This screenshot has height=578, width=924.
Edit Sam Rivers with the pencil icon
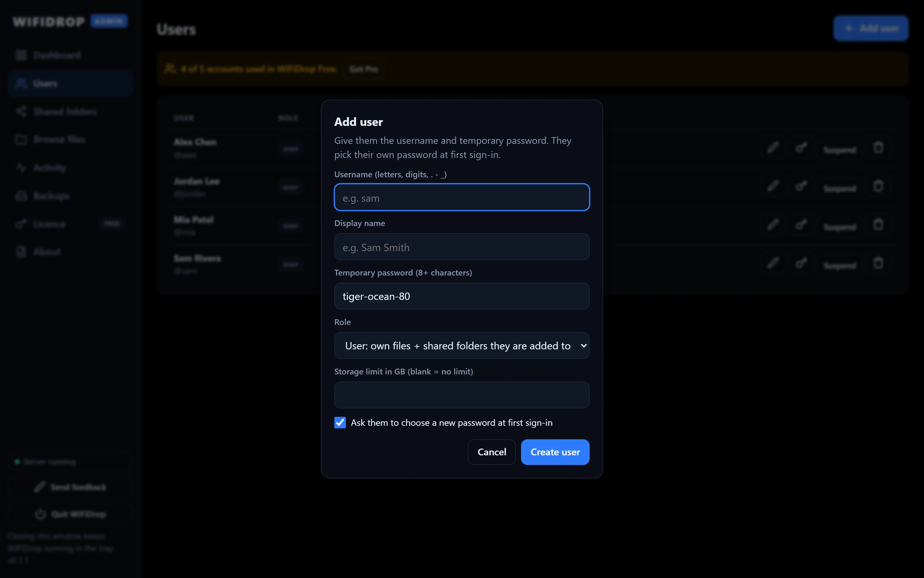click(x=773, y=263)
